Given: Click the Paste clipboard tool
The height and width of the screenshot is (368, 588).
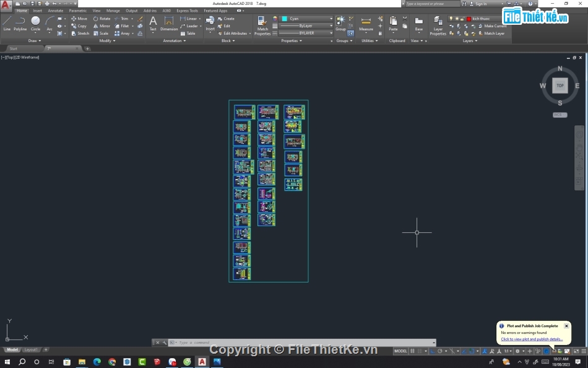Looking at the screenshot, I should tap(393, 24).
